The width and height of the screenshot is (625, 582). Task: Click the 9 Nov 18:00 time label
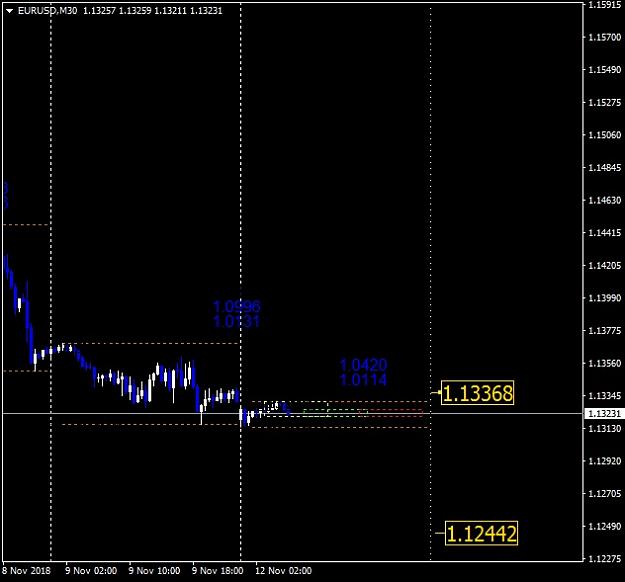coord(218,570)
